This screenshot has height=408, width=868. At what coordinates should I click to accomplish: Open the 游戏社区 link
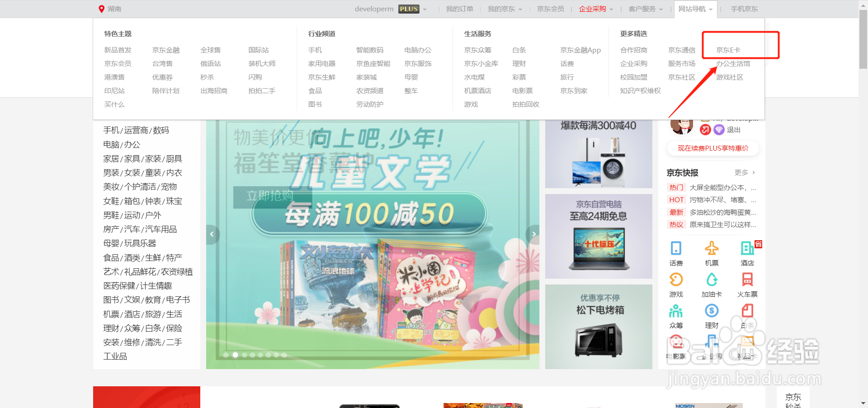point(730,77)
